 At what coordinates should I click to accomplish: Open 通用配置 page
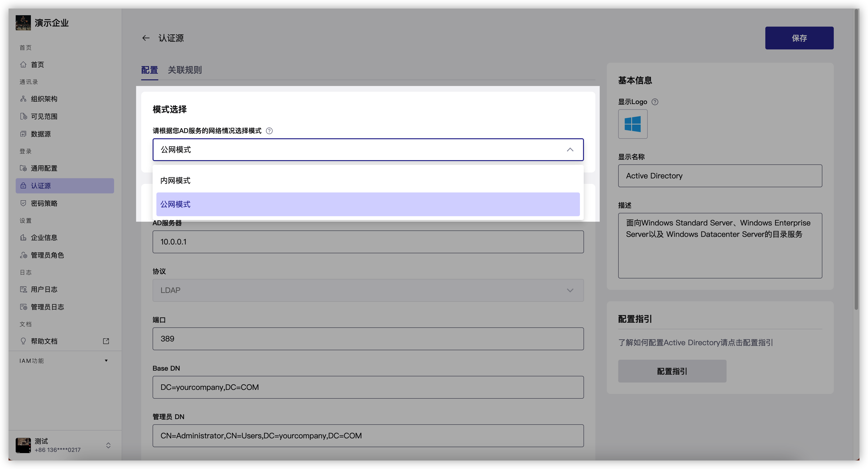pos(65,168)
